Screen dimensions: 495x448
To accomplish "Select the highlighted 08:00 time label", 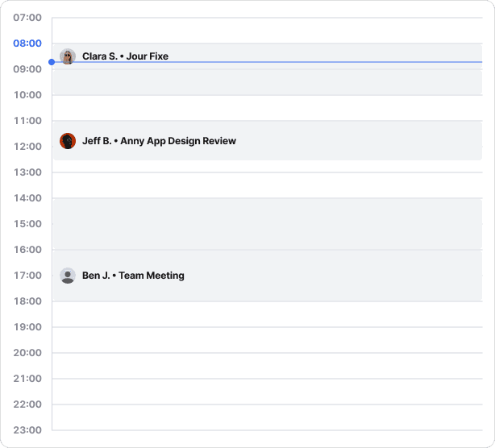I will coord(27,44).
